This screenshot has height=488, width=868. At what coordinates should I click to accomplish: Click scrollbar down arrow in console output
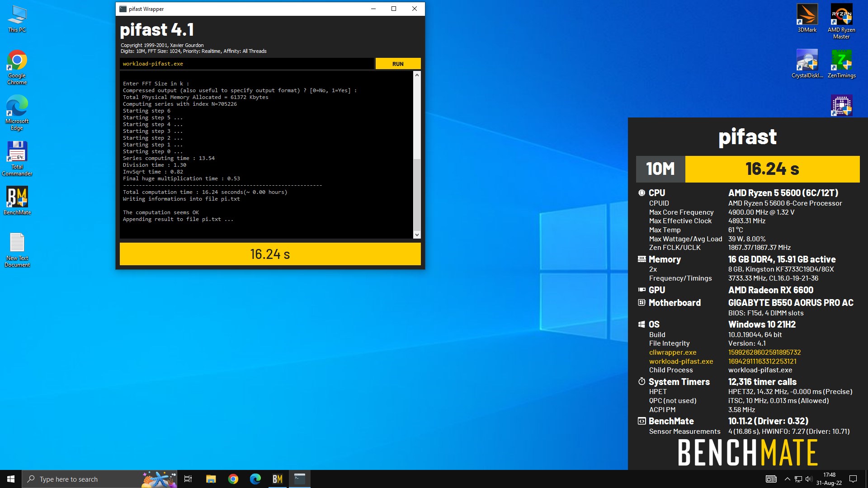click(417, 235)
